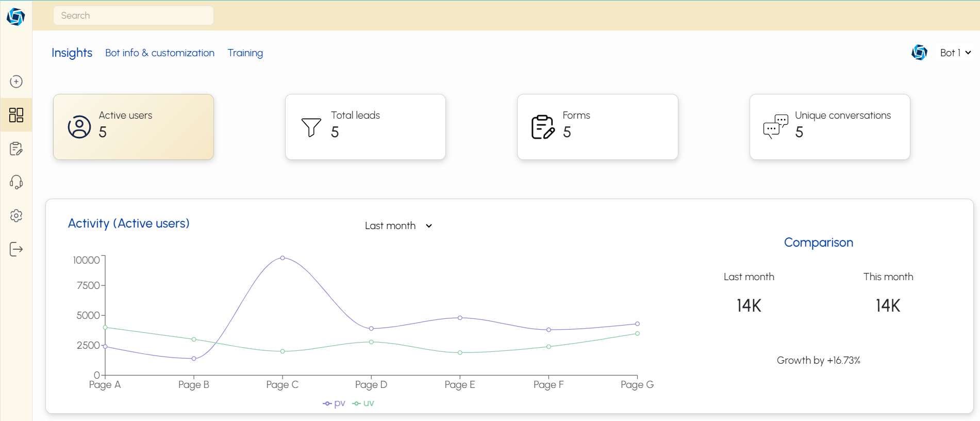Click the Active users person icon

pos(79,127)
